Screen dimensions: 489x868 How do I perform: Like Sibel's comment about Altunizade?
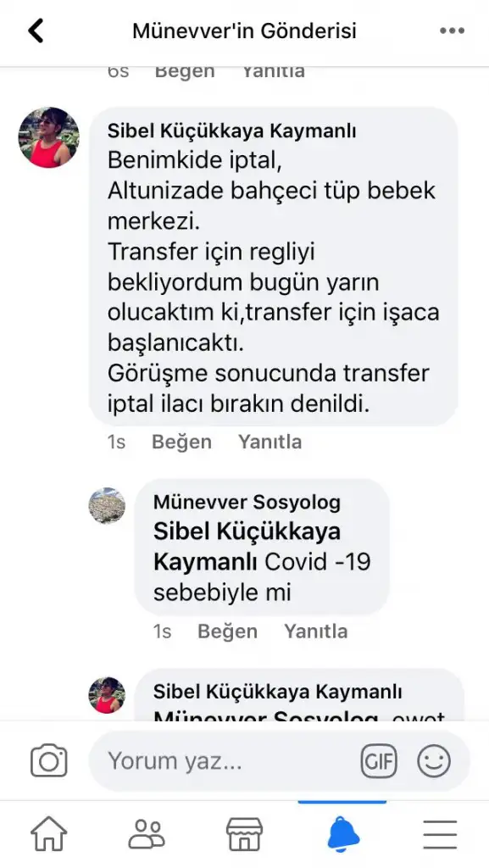181,442
